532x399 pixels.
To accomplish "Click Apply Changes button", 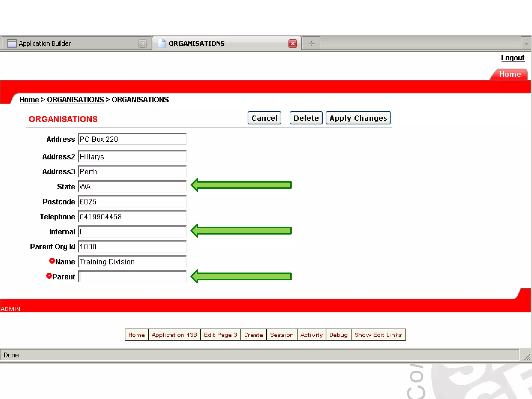I will pos(358,118).
